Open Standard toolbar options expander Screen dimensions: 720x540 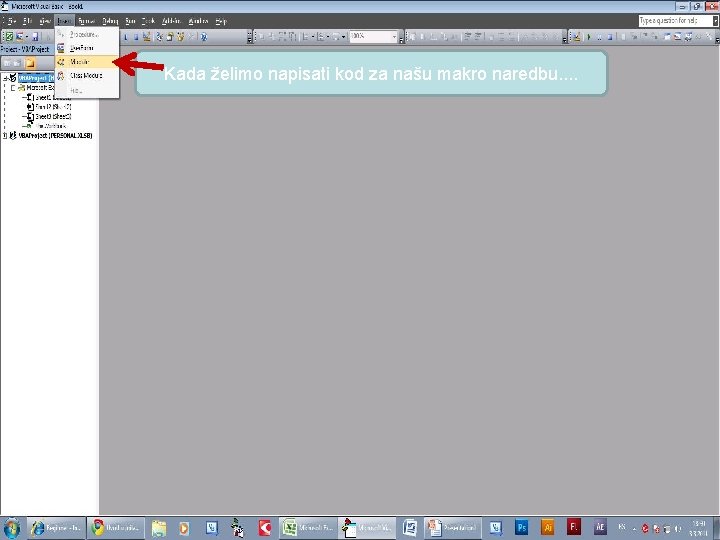pyautogui.click(x=249, y=38)
